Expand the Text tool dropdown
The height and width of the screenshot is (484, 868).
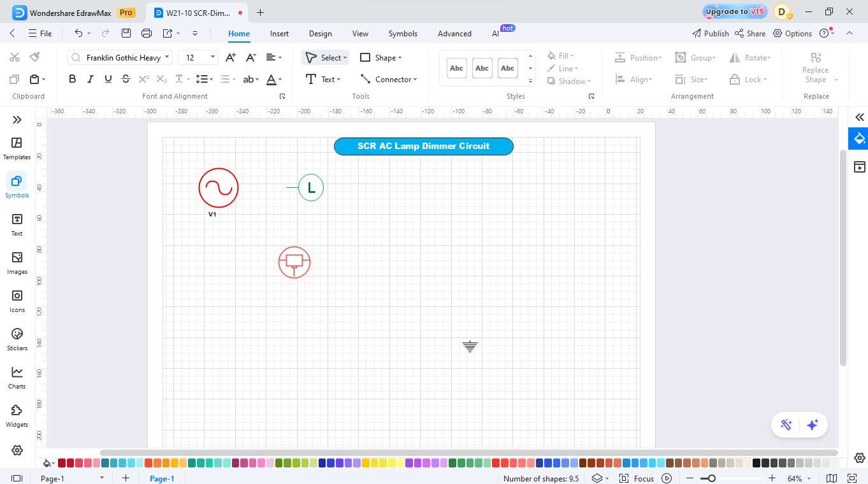pyautogui.click(x=339, y=80)
